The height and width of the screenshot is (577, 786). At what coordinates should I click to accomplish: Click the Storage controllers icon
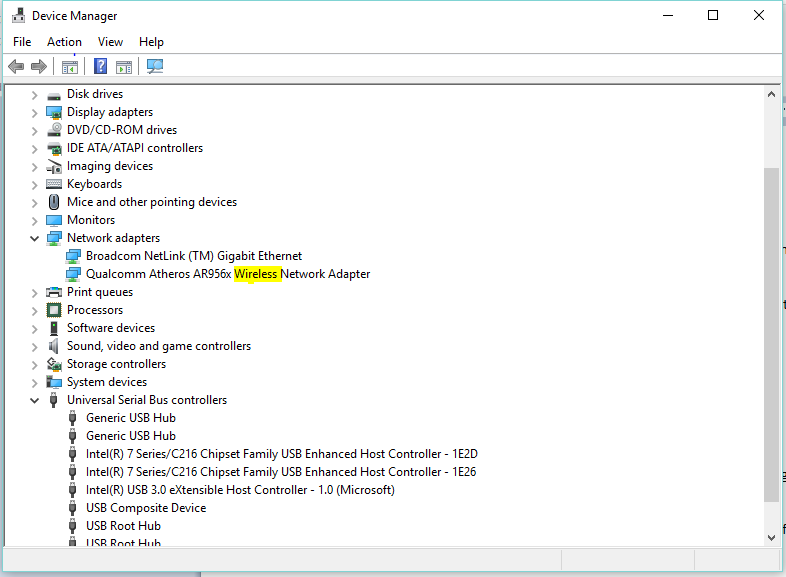tap(54, 364)
